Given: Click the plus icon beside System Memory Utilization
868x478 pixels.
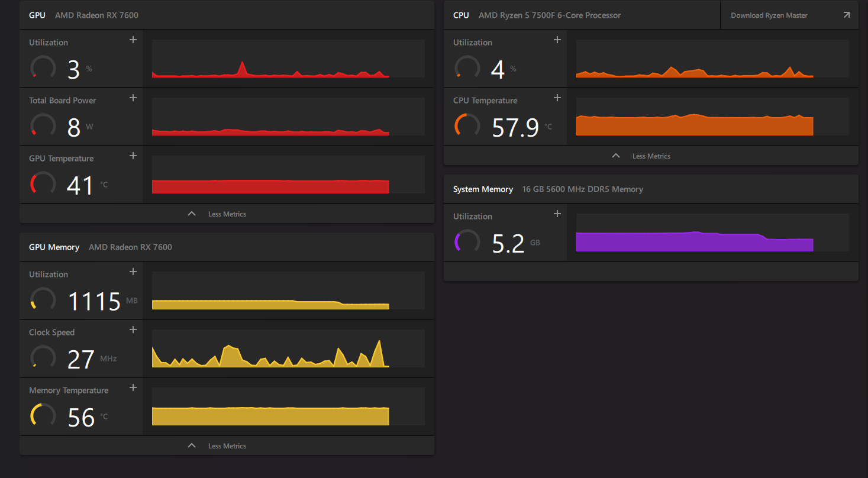Looking at the screenshot, I should [557, 214].
